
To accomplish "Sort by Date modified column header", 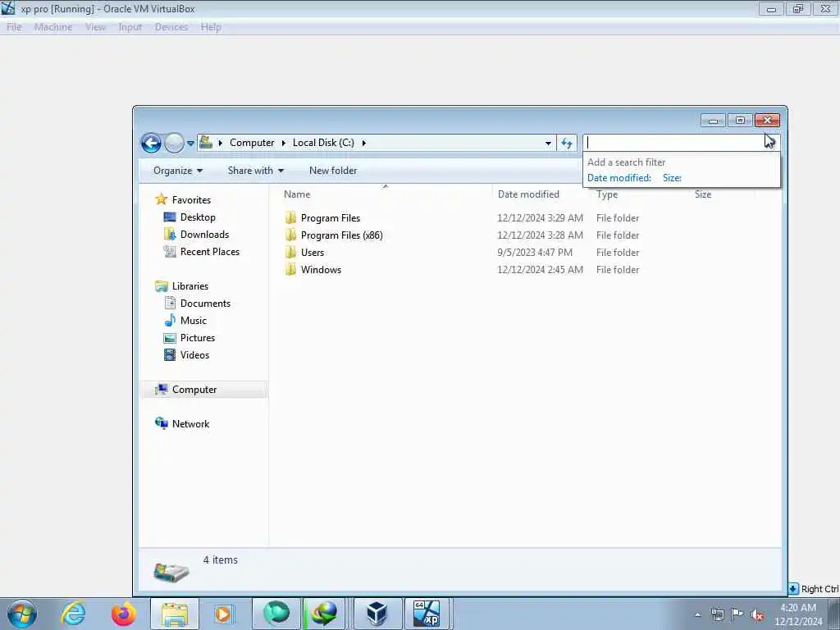I will [528, 194].
